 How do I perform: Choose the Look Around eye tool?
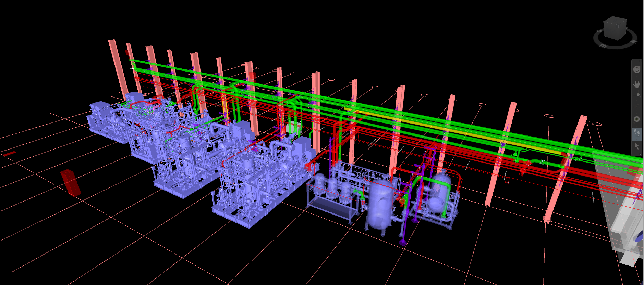[636, 119]
